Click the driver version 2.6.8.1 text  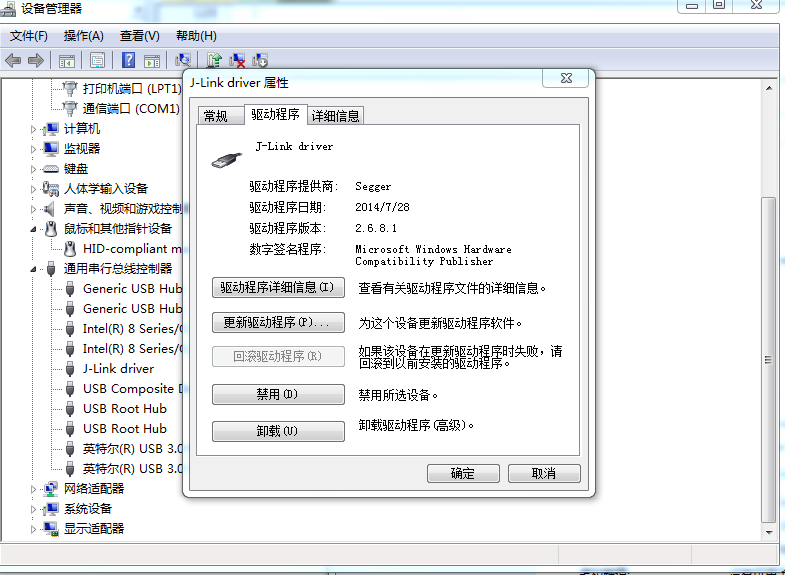coord(376,228)
